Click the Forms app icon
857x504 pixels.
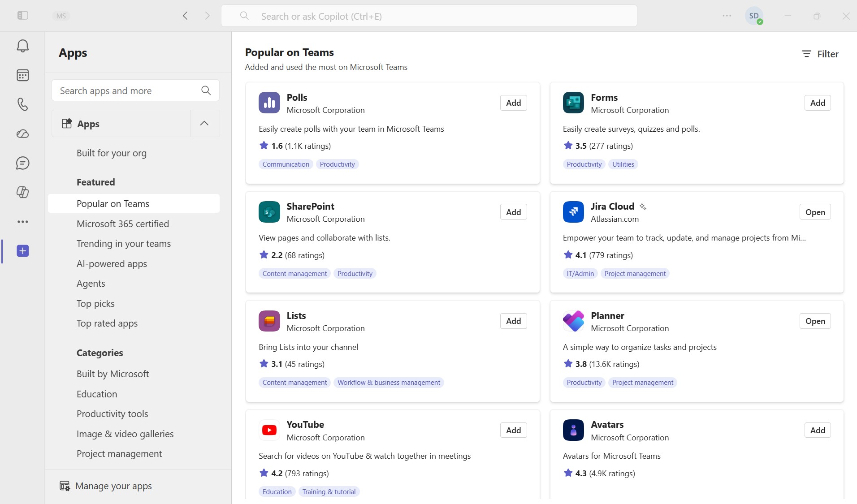click(573, 103)
